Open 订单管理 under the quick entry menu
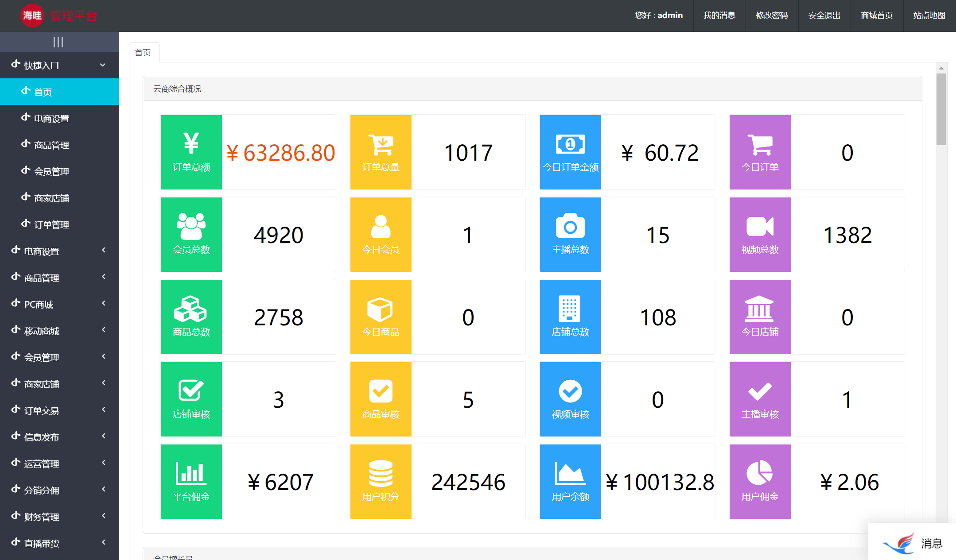Screen dimensions: 956x560 51,224
